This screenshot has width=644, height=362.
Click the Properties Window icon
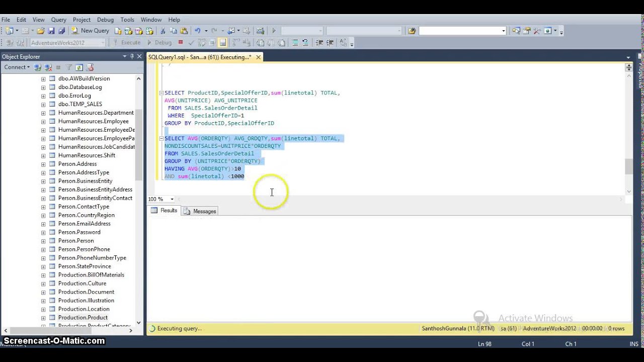tap(526, 31)
